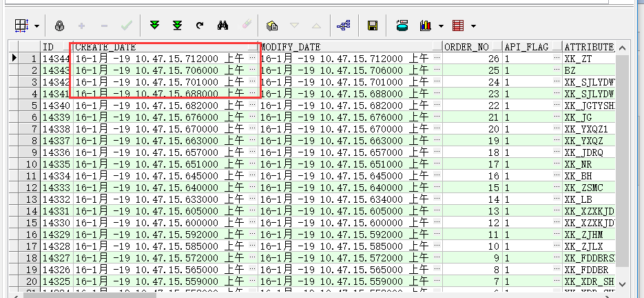Click the ATTRIBUTE cell XK_YXQZ1
Viewport: 644px width, 298px height.
point(589,129)
